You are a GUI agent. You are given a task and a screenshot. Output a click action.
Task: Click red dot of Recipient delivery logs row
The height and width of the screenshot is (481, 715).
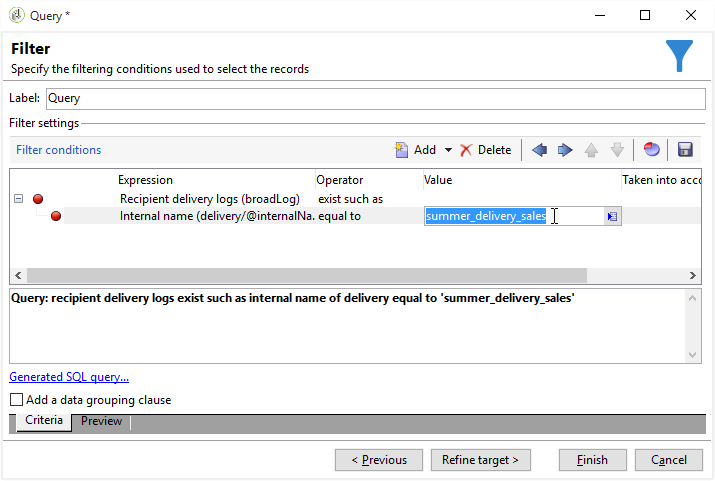point(38,199)
